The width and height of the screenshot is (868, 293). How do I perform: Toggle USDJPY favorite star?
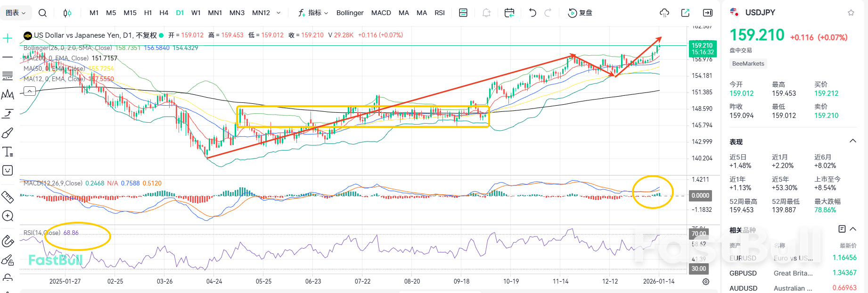(851, 13)
